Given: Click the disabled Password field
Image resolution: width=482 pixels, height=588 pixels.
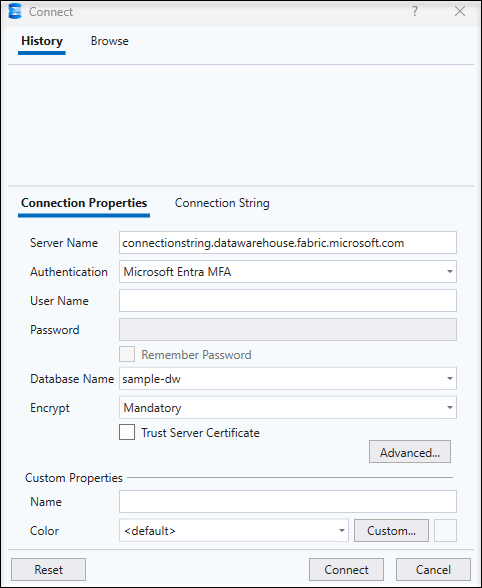Looking at the screenshot, I should [x=288, y=330].
